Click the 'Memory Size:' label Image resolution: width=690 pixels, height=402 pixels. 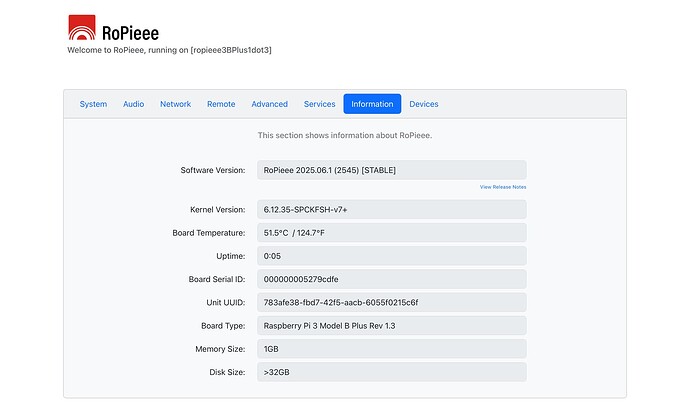[x=220, y=349]
